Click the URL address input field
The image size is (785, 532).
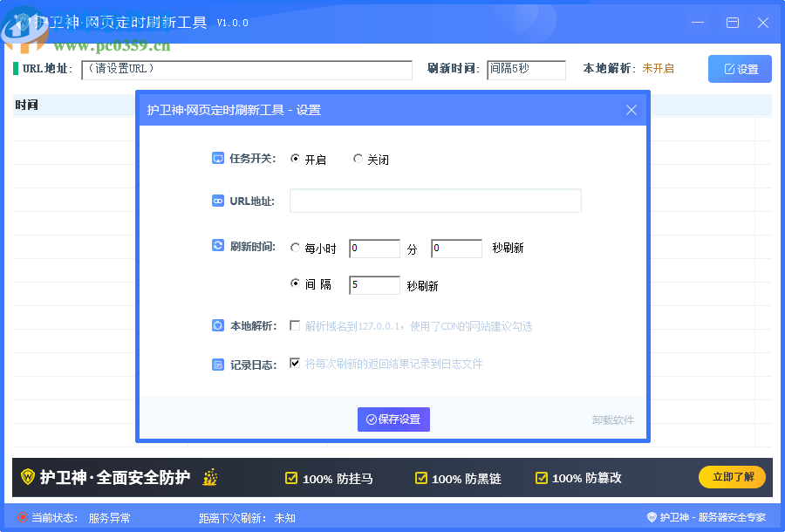(x=435, y=201)
